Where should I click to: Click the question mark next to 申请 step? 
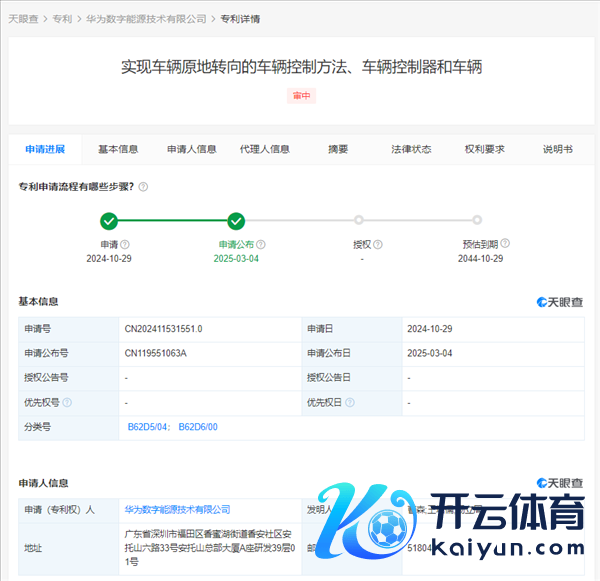[x=125, y=244]
